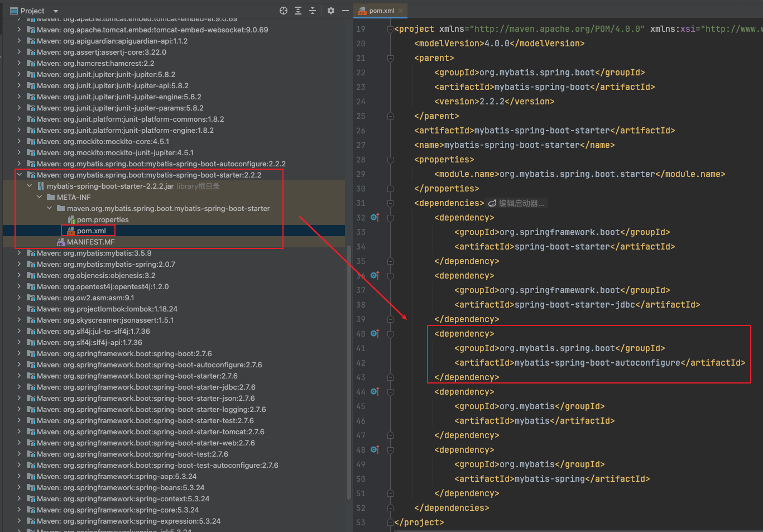Screen dimensions: 763x532
Task: Click the Expand All icon in Project toolbar
Action: [298, 11]
